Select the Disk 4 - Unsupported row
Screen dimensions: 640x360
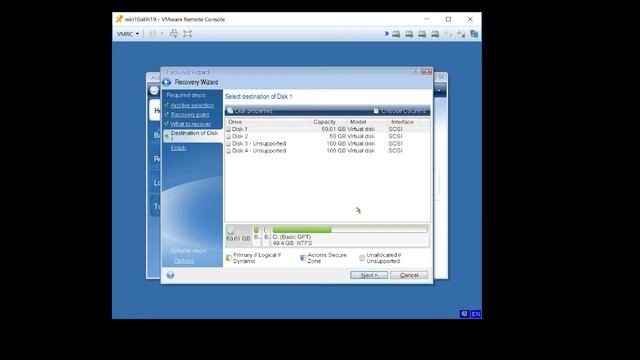point(327,151)
